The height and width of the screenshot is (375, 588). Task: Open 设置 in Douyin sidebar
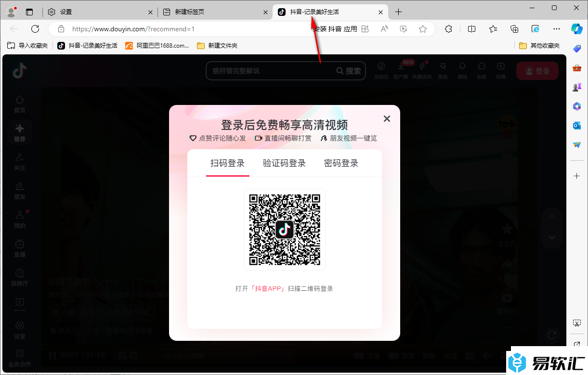tap(20, 330)
